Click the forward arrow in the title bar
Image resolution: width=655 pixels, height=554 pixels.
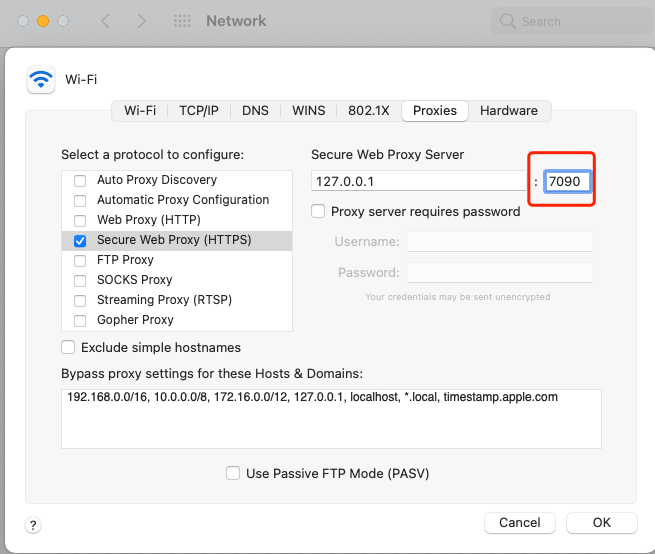[141, 21]
